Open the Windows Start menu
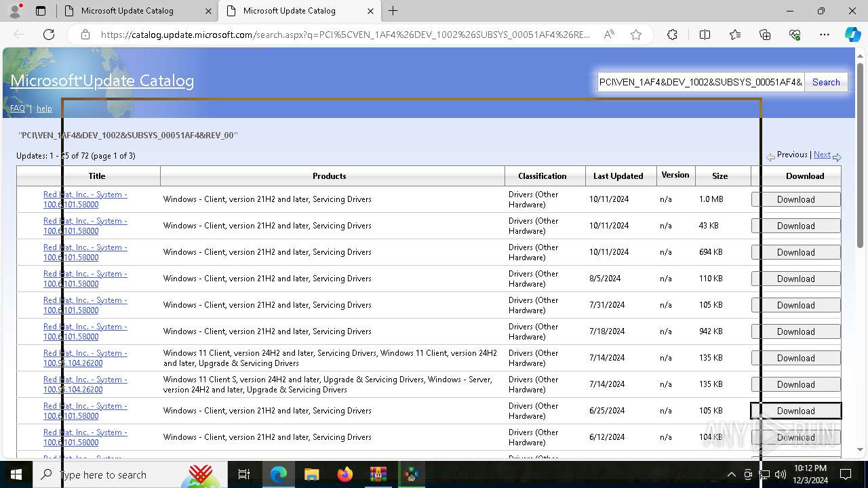 [x=16, y=474]
